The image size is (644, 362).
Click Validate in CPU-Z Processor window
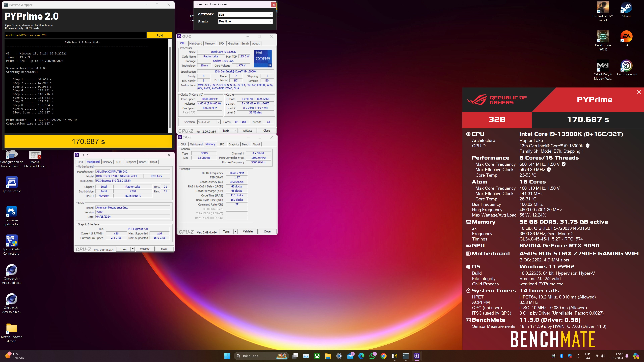point(247,130)
